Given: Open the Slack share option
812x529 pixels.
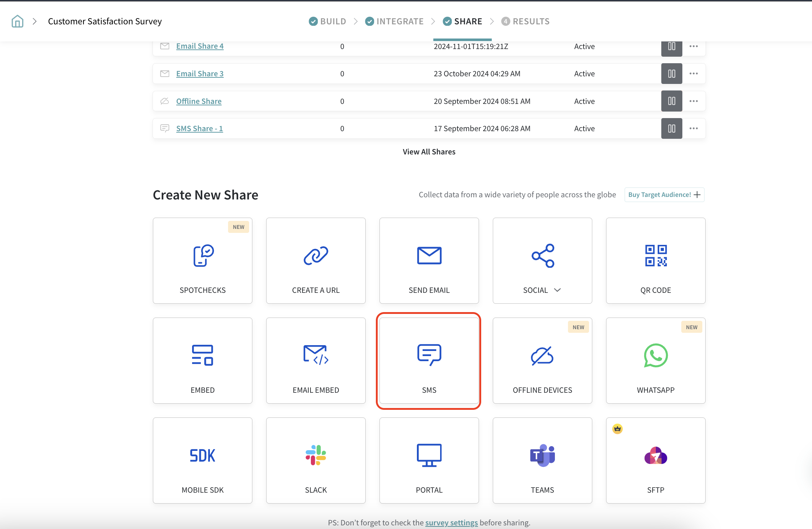Looking at the screenshot, I should tap(316, 460).
